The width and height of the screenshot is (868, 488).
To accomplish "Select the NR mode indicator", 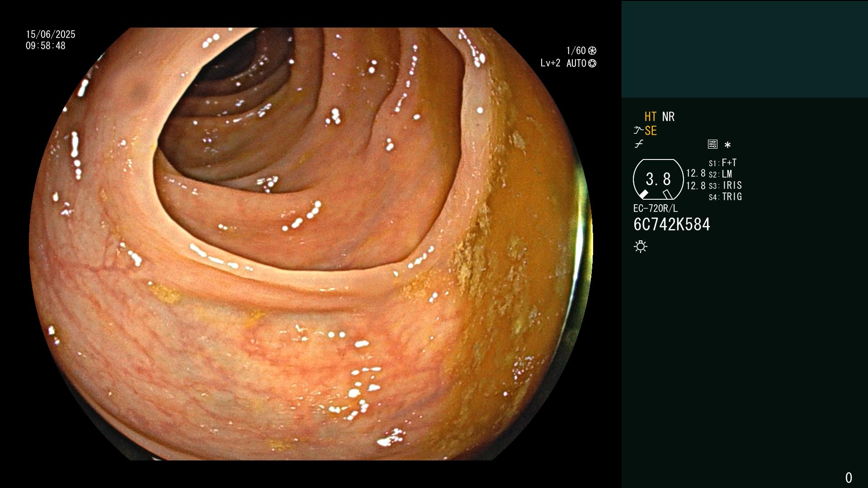I will (668, 117).
